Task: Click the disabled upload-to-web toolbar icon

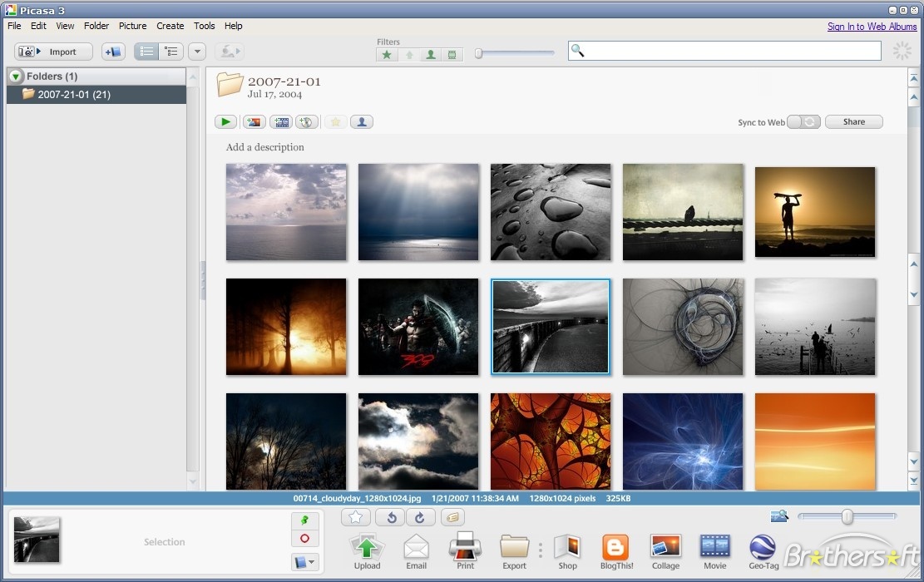Action: pos(230,52)
